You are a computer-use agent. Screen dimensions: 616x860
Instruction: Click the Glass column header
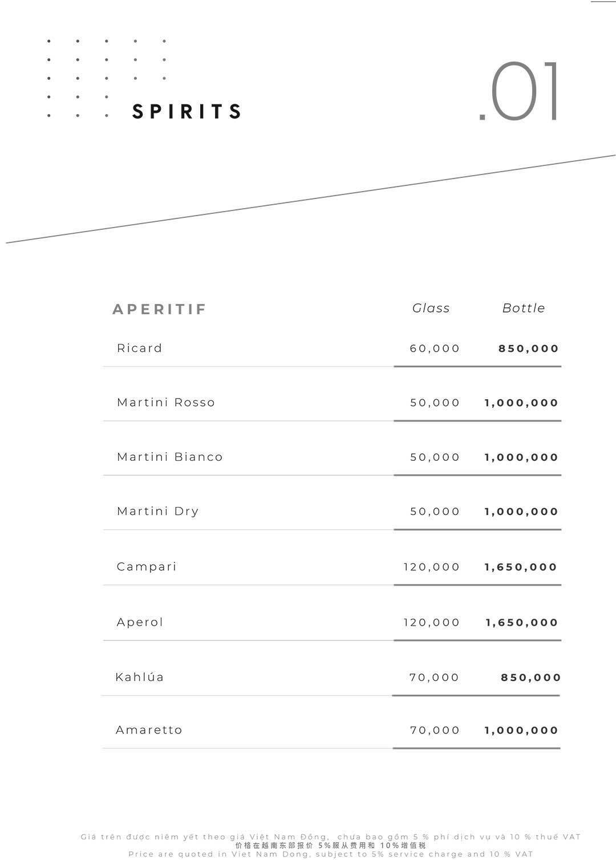[x=431, y=308]
